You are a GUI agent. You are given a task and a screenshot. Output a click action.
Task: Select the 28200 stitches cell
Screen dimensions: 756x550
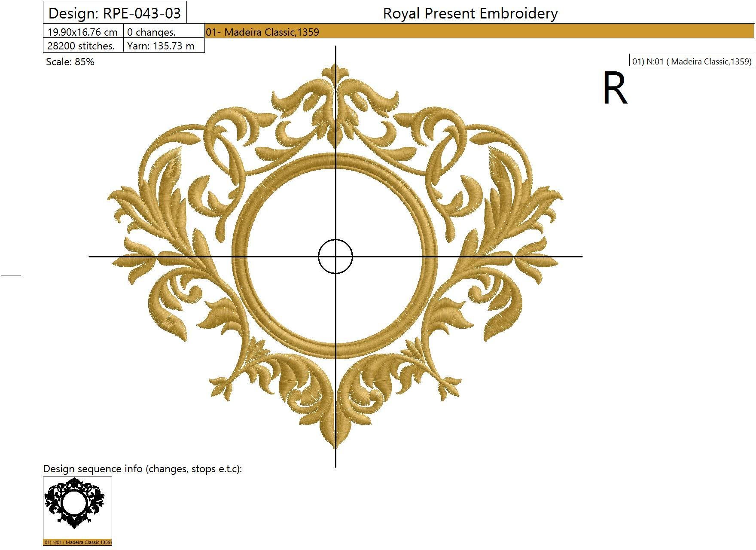point(83,46)
